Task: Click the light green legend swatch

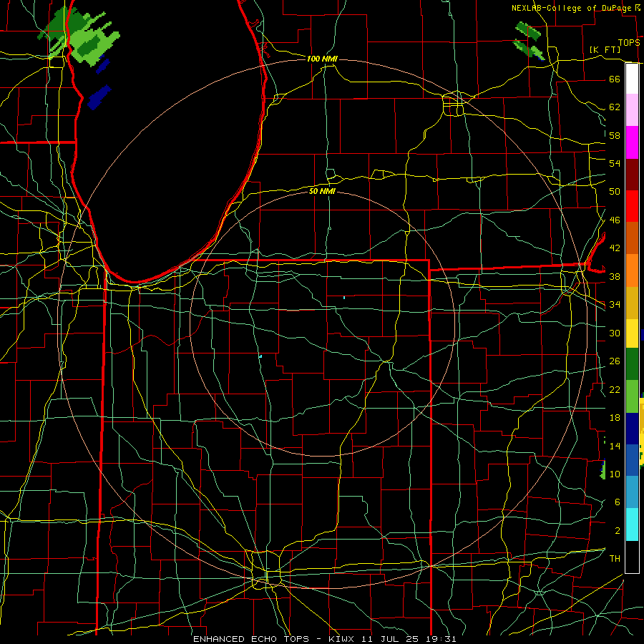Action: tap(632, 396)
